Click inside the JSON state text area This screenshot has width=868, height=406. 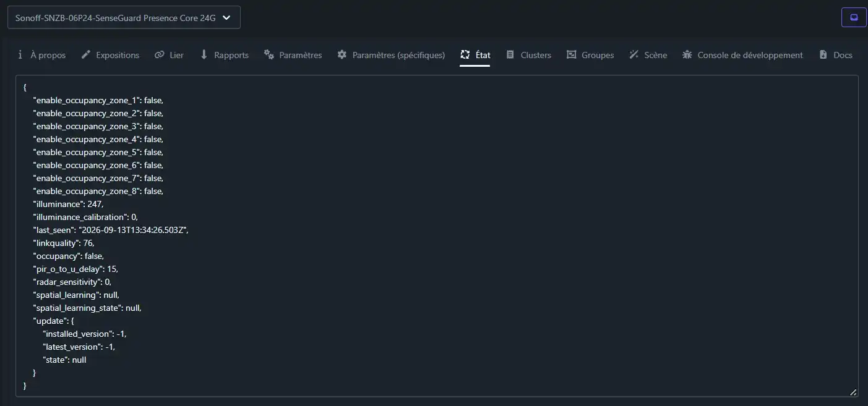coord(437,236)
